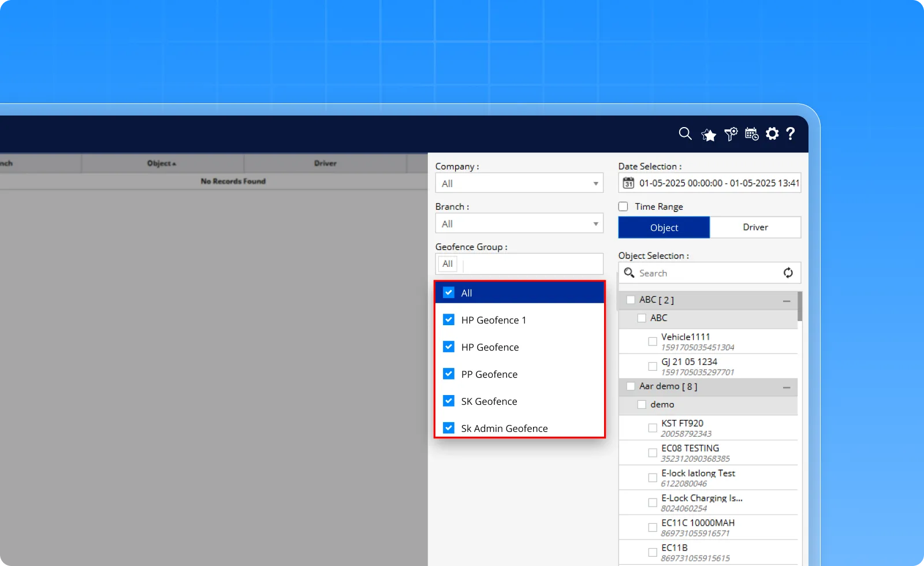The width and height of the screenshot is (924, 566).
Task: Click the search magnifier icon in header
Action: (x=685, y=134)
